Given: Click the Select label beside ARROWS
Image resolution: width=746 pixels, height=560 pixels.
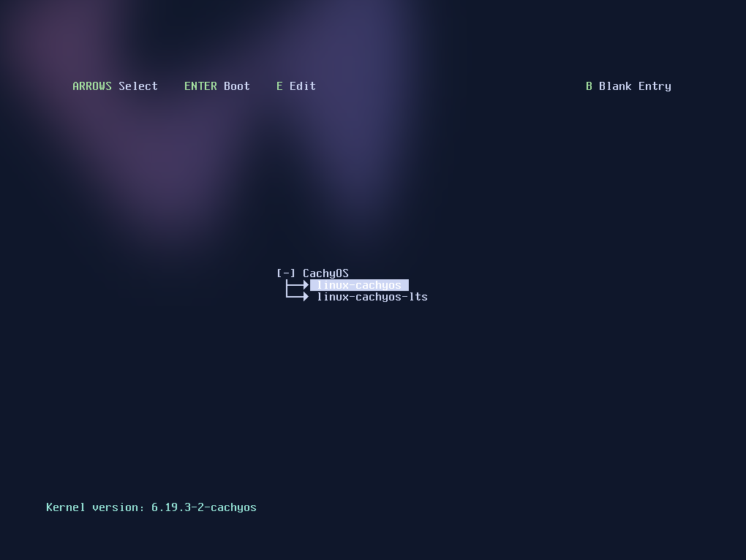Looking at the screenshot, I should pyautogui.click(x=138, y=86).
